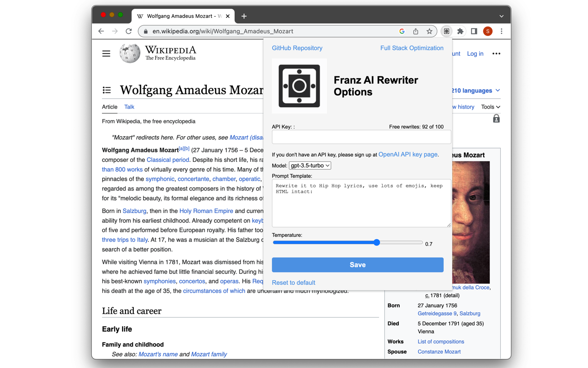
Task: Open the symphonies link
Action: pyautogui.click(x=160, y=281)
